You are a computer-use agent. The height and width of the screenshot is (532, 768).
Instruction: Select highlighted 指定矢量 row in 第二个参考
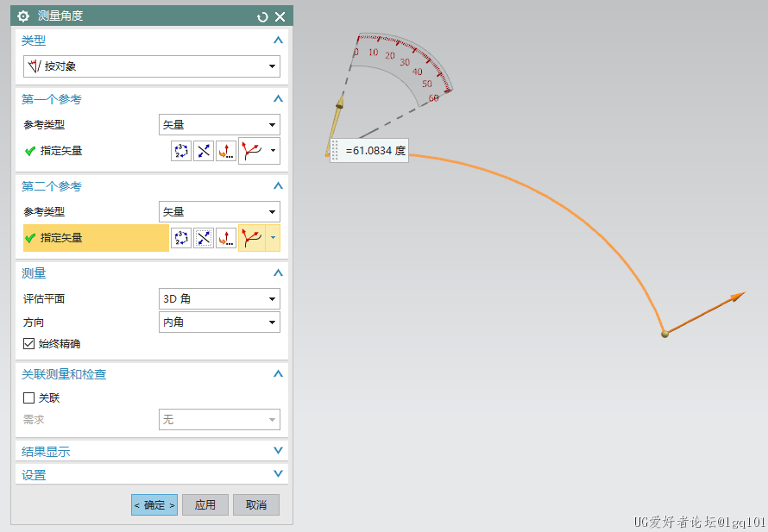point(96,238)
